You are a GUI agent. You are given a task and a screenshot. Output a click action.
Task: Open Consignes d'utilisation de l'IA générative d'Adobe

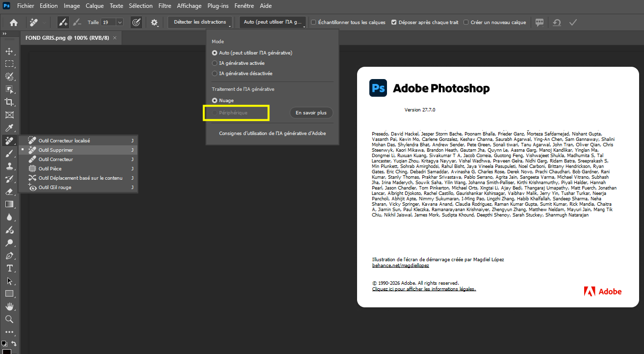coord(272,133)
